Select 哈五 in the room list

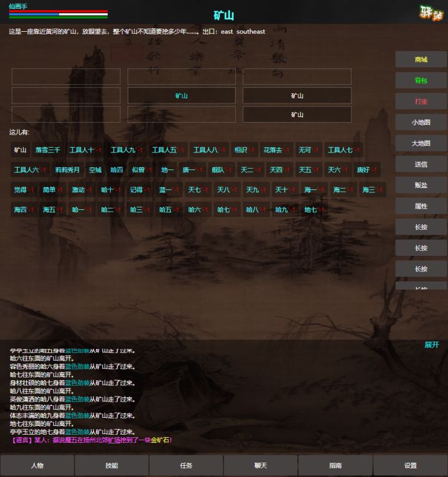169,210
